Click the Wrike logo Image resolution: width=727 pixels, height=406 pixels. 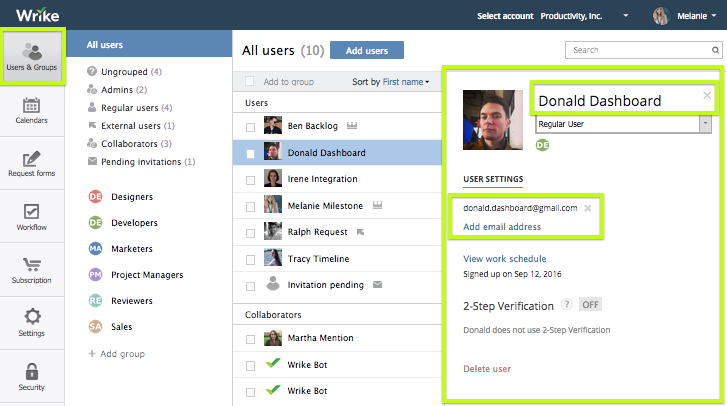[38, 15]
